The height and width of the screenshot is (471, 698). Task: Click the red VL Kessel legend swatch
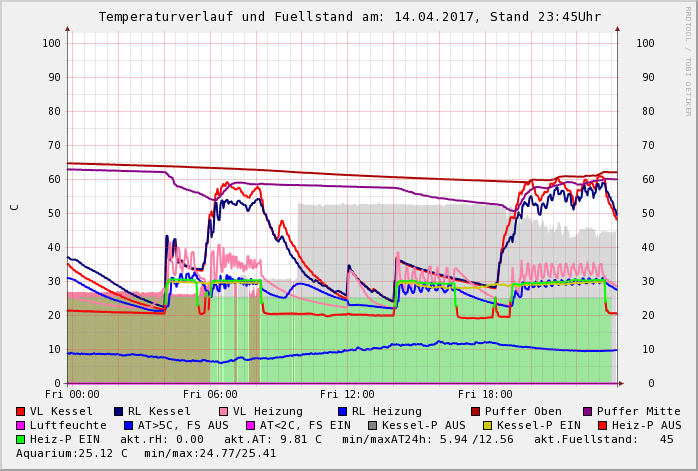pos(21,411)
